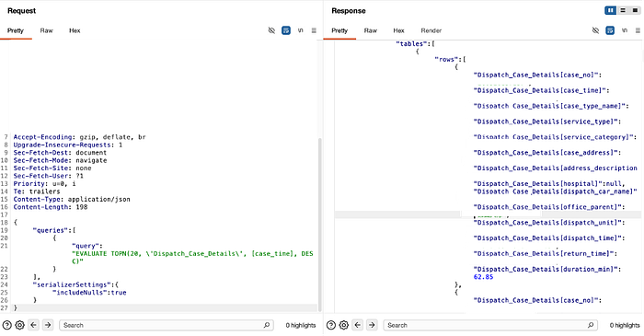Screen dimensions: 644x336
Task: Click the EVALUATE TOPN query string
Action: pyautogui.click(x=192, y=258)
